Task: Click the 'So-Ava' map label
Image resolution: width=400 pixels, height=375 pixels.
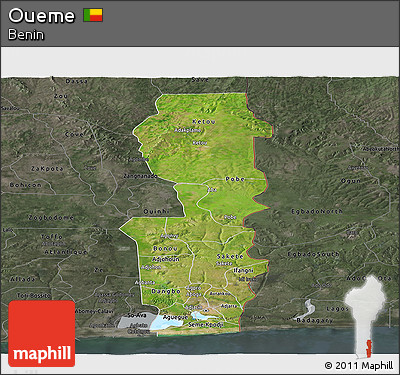Action: [x=137, y=315]
